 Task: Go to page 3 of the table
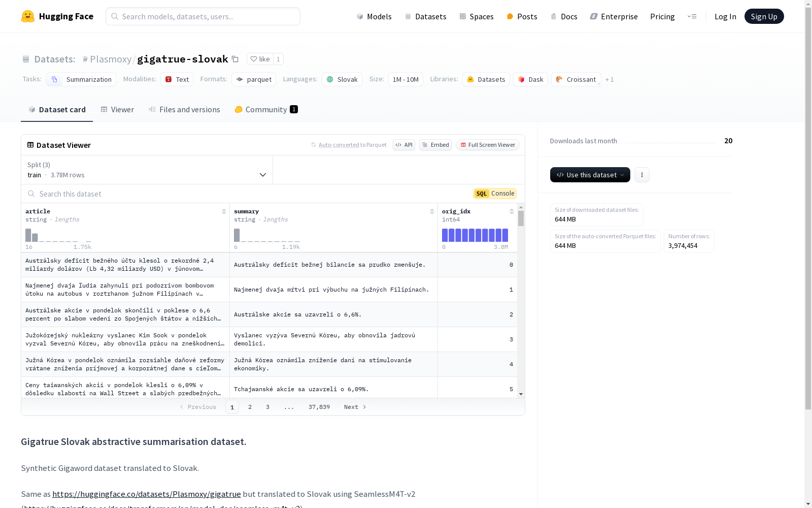[x=267, y=407]
